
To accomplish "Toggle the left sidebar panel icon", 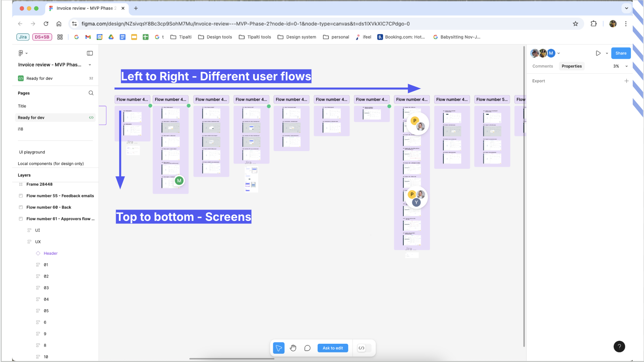I will 90,53.
